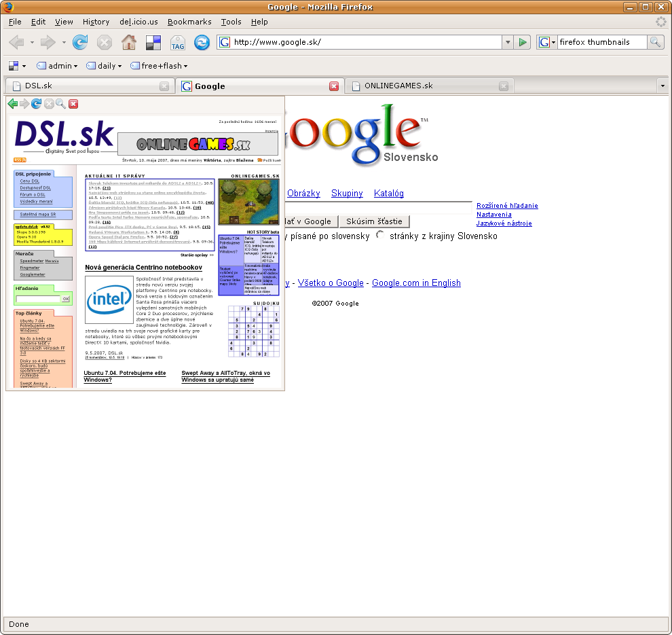Click the game screenshot thumbnail in the preview
Image resolution: width=672 pixels, height=635 pixels.
[248, 202]
